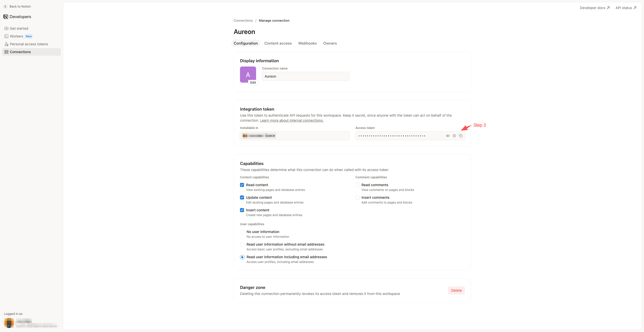Click the Workers terminal icon in sidebar
The width and height of the screenshot is (644, 332).
[x=6, y=36]
